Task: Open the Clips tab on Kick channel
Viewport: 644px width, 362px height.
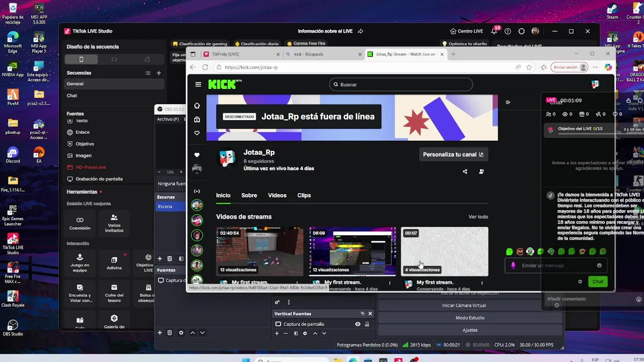Action: point(304,195)
